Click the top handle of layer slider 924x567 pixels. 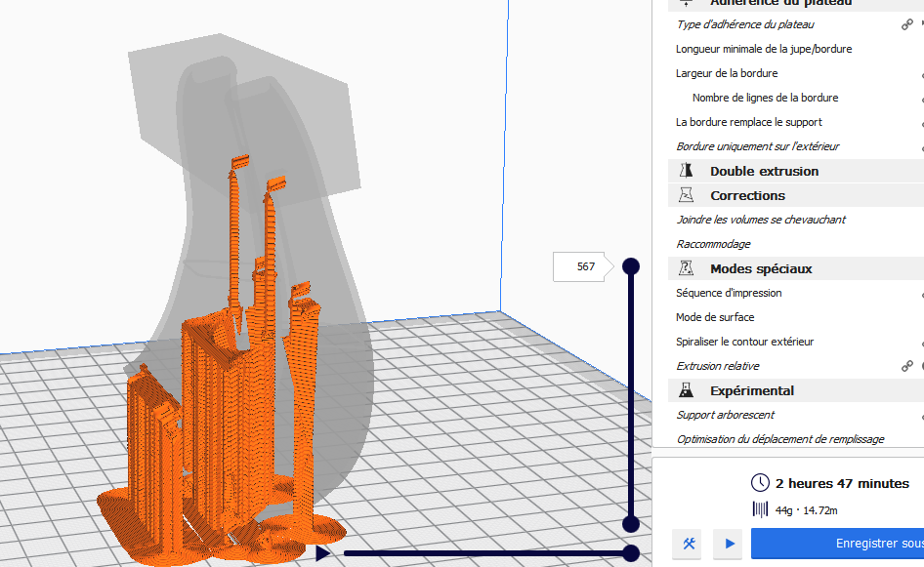[631, 266]
